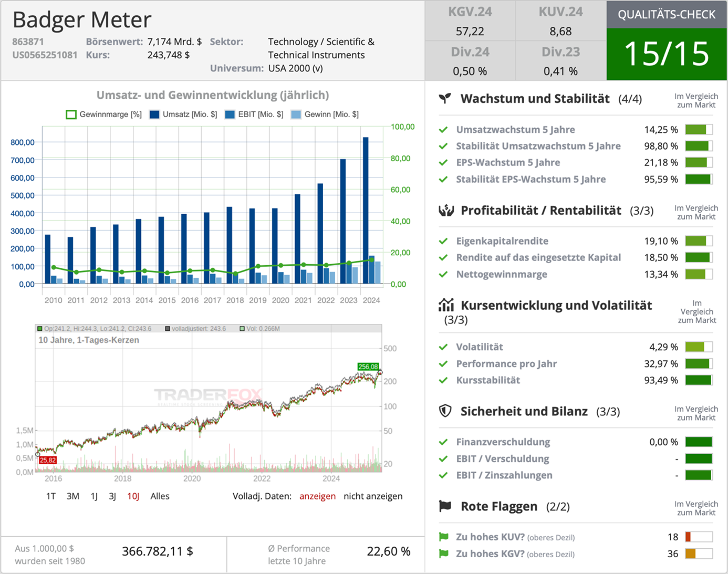Open the Performance pro Jahr metric
Viewport: 728px width, 574px height.
(506, 363)
